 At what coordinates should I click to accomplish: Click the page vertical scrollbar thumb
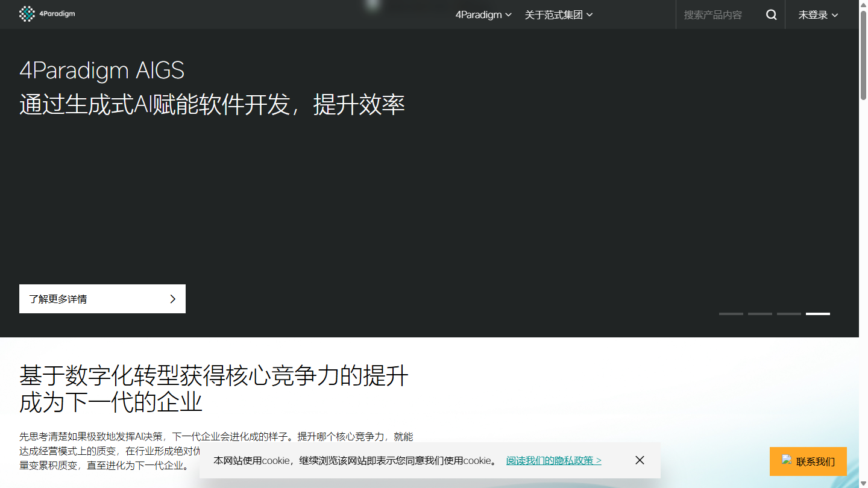pos(863,54)
